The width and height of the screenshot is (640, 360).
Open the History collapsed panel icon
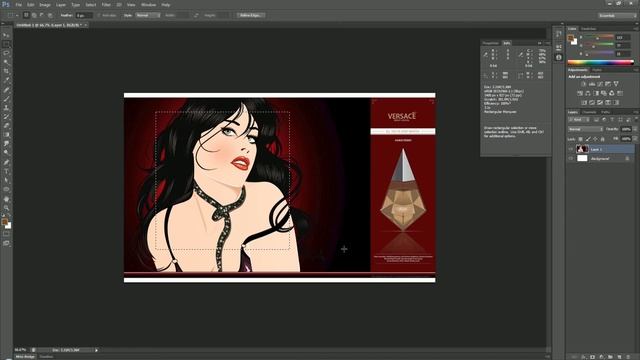[559, 35]
